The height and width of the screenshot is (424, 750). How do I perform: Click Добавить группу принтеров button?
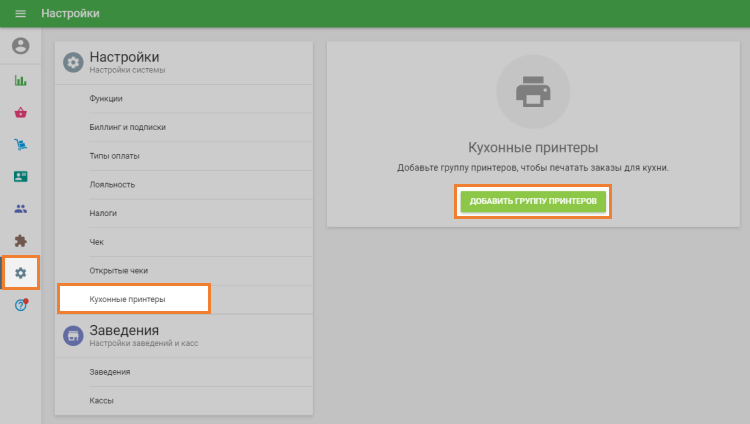coord(533,201)
